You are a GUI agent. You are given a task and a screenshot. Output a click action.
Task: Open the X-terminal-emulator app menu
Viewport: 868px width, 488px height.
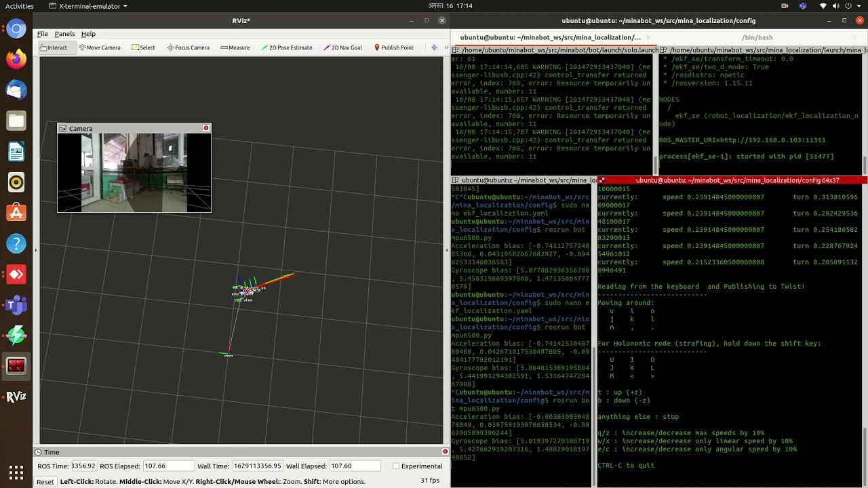point(88,5)
